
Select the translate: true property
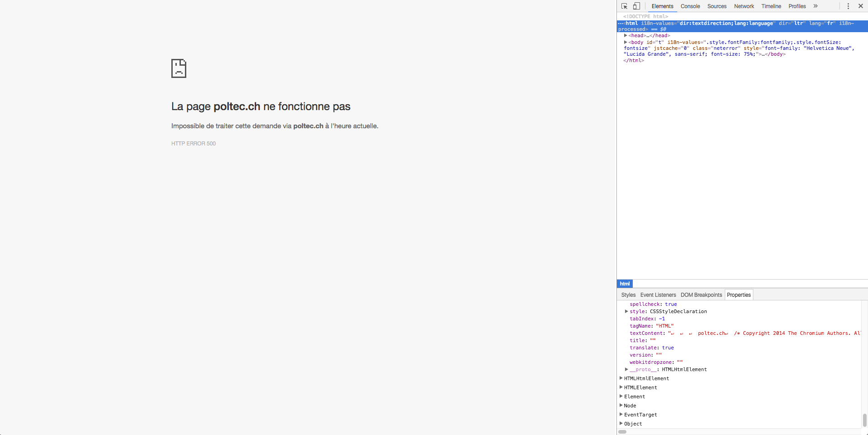(x=652, y=348)
